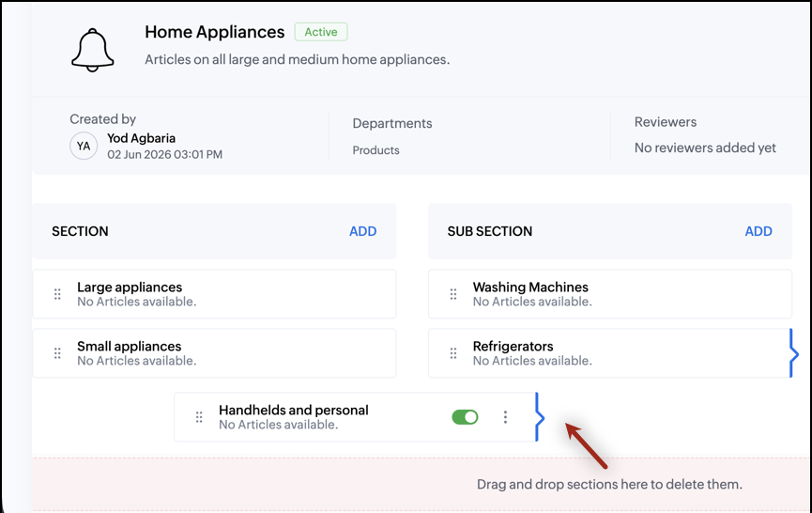Click the No reviewers added yet text
The height and width of the screenshot is (513, 812).
[x=705, y=148]
